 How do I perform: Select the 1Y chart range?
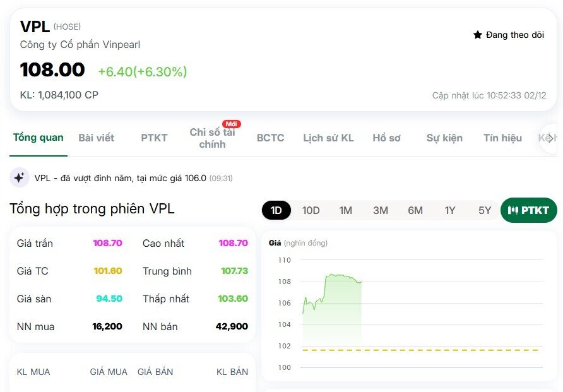pyautogui.click(x=449, y=210)
